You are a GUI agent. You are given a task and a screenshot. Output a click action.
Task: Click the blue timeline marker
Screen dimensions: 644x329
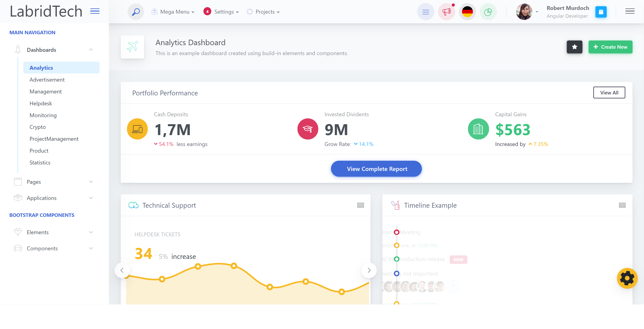coord(396,273)
